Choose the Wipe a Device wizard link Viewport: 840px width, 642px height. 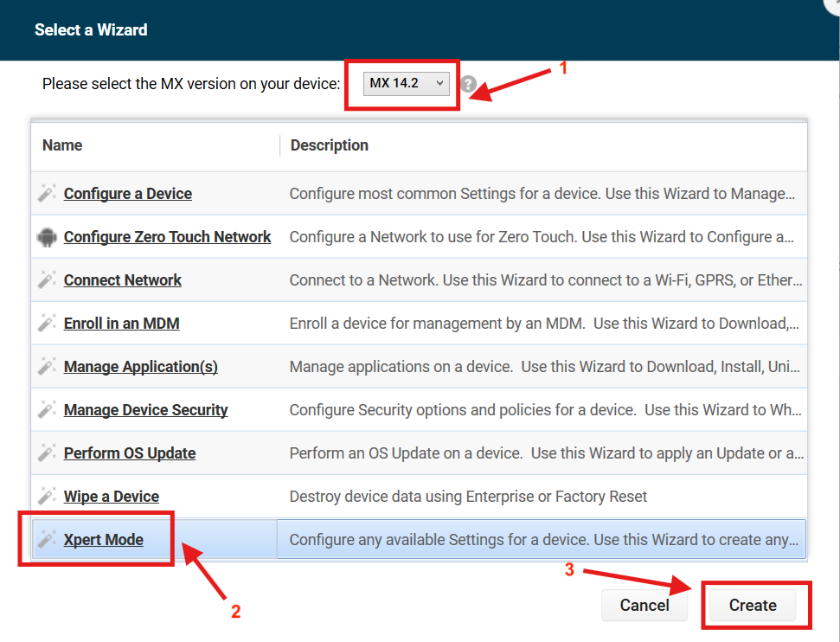(112, 497)
